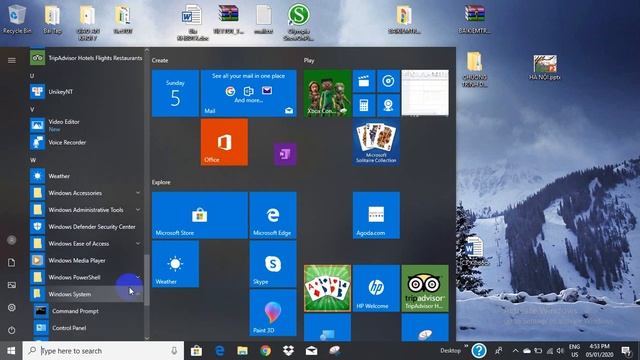Open the Office tile
Viewport: 640px width, 360px height.
coord(224,142)
